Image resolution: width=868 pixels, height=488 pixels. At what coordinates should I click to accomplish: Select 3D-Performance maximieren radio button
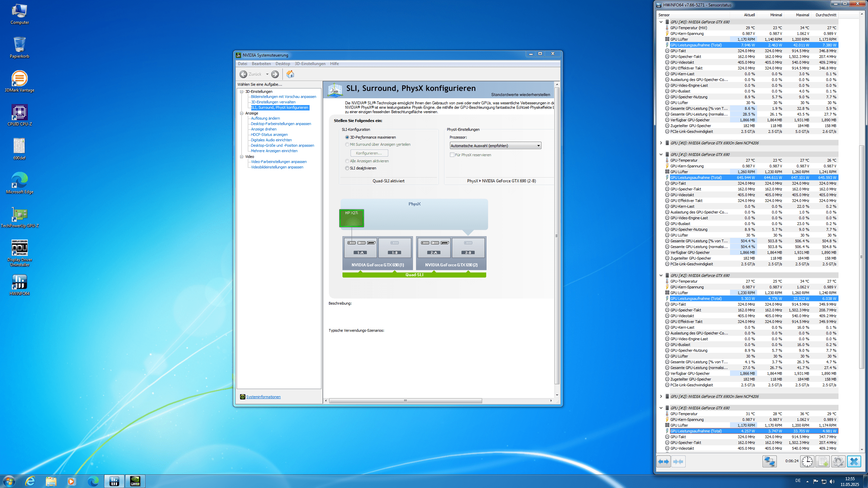pos(347,137)
